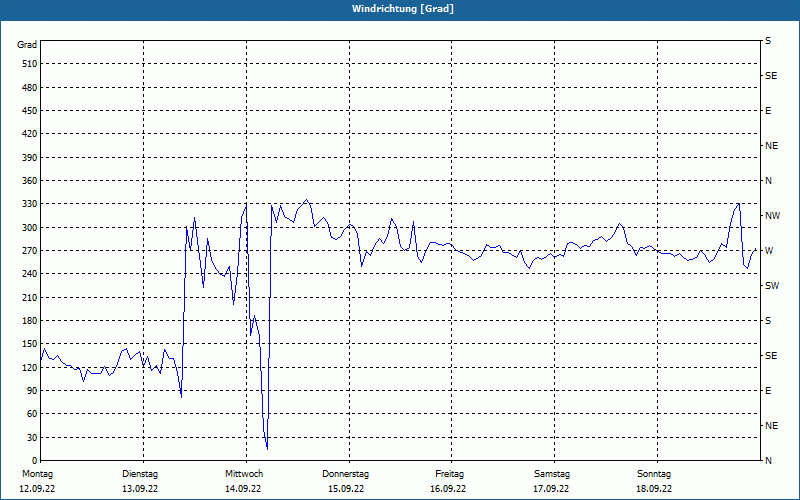Image resolution: width=800 pixels, height=500 pixels.
Task: Select the 480 y-axis value
Action: point(30,88)
